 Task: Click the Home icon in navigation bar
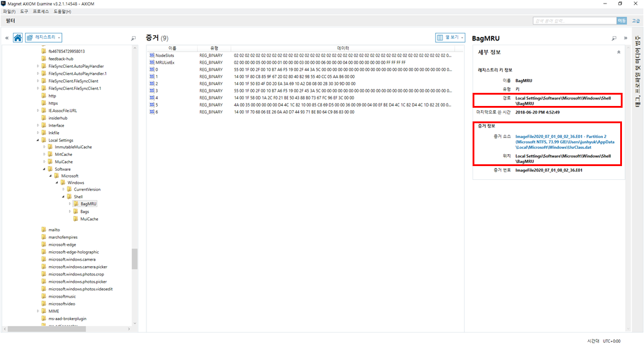pos(18,37)
